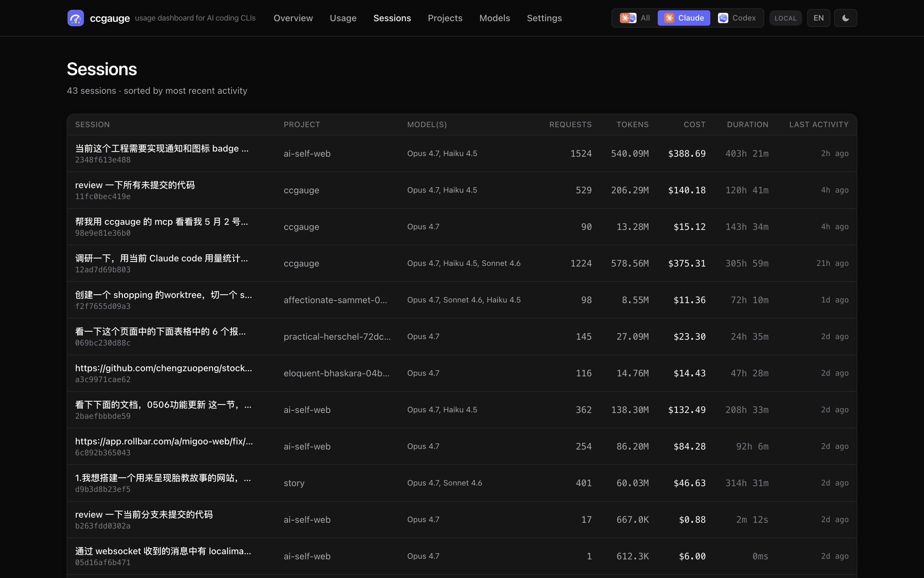Toggle the dark mode moon icon
The width and height of the screenshot is (924, 578).
coord(845,18)
